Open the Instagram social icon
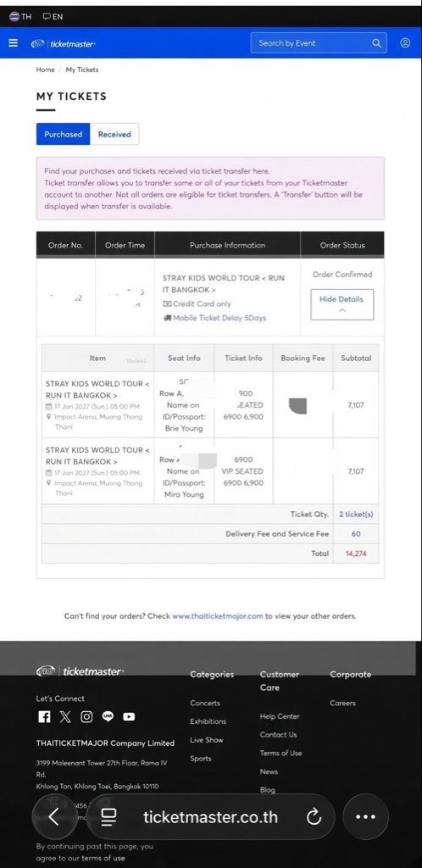This screenshot has height=868, width=422. pyautogui.click(x=86, y=717)
